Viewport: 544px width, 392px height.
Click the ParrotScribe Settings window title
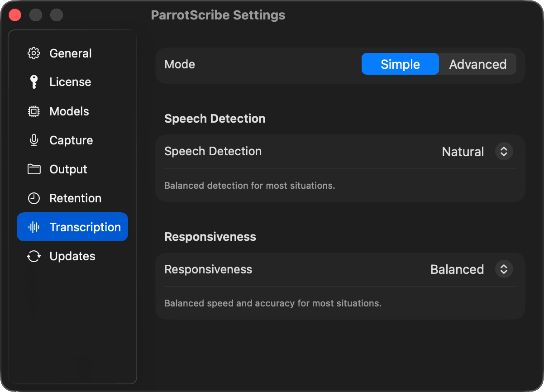218,15
